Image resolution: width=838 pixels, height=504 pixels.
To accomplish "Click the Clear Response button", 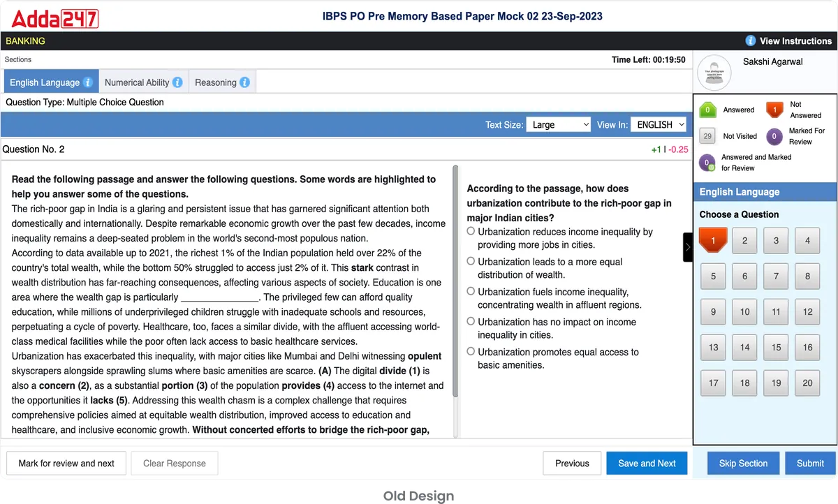I will (175, 463).
